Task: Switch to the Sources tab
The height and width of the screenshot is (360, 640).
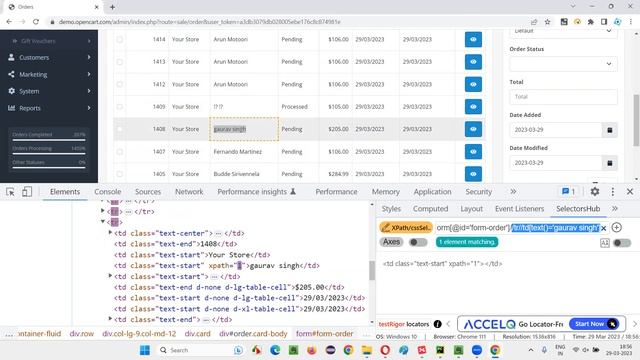Action: pos(148,192)
